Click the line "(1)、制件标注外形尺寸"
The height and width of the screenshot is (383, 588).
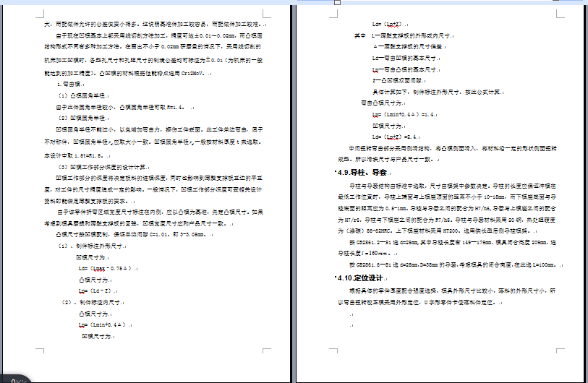pyautogui.click(x=90, y=246)
